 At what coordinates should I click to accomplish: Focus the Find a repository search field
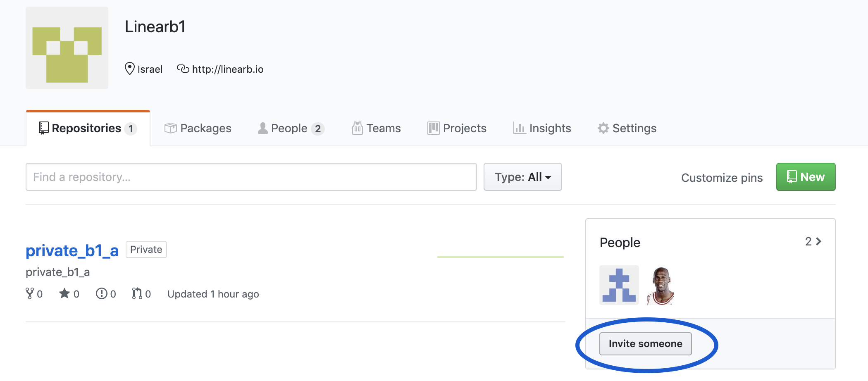tap(251, 177)
